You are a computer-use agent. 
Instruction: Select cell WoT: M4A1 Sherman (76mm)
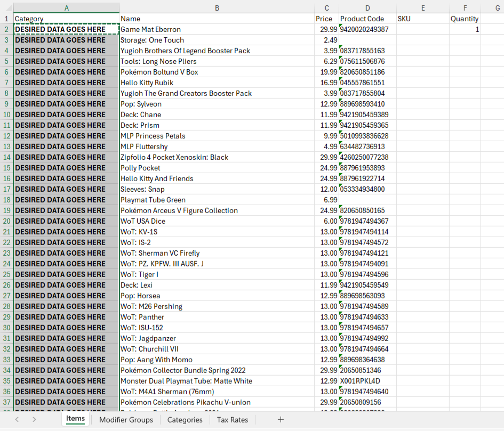pyautogui.click(x=217, y=392)
